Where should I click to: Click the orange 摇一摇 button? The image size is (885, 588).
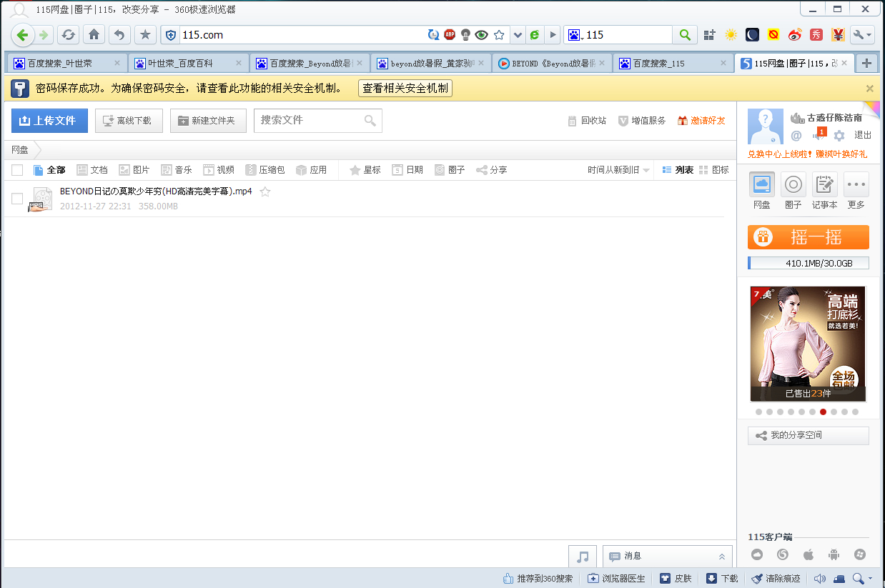tap(809, 237)
